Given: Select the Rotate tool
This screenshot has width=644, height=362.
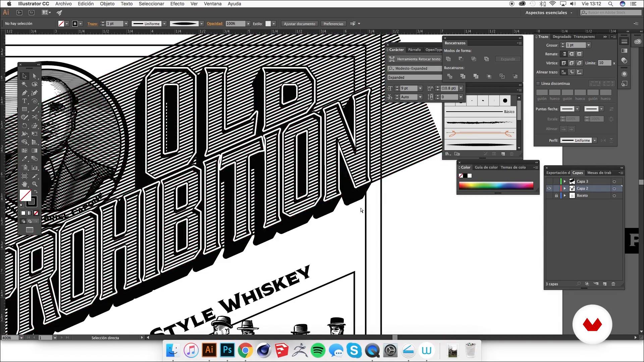Looking at the screenshot, I should click(x=24, y=126).
